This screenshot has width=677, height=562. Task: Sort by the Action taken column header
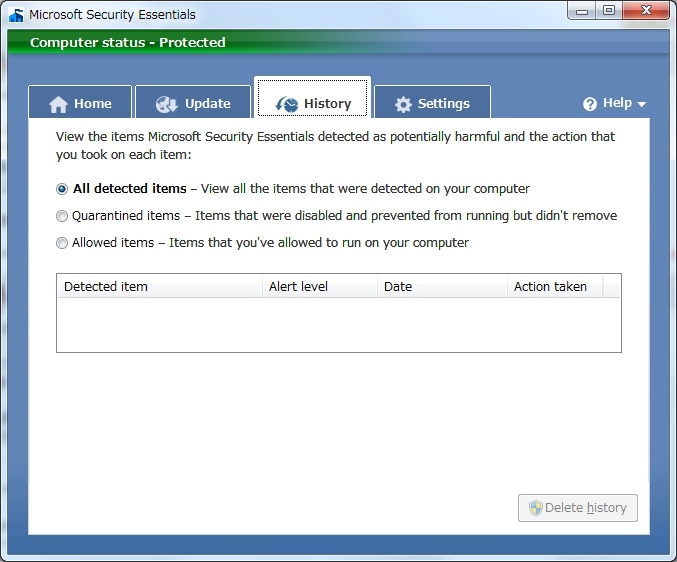point(555,287)
